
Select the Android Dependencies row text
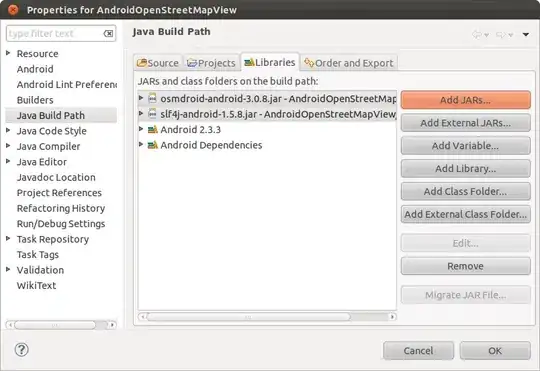[211, 145]
